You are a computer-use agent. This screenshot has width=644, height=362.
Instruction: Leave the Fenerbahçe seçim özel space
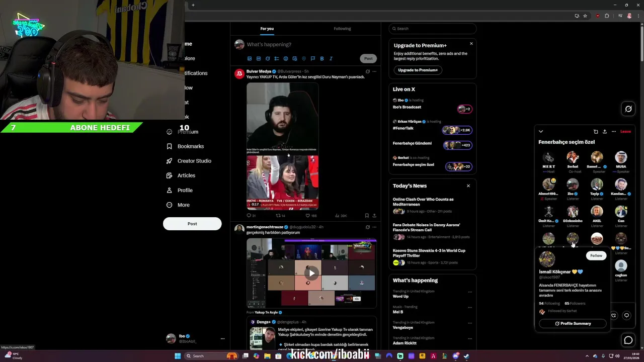coord(625,132)
